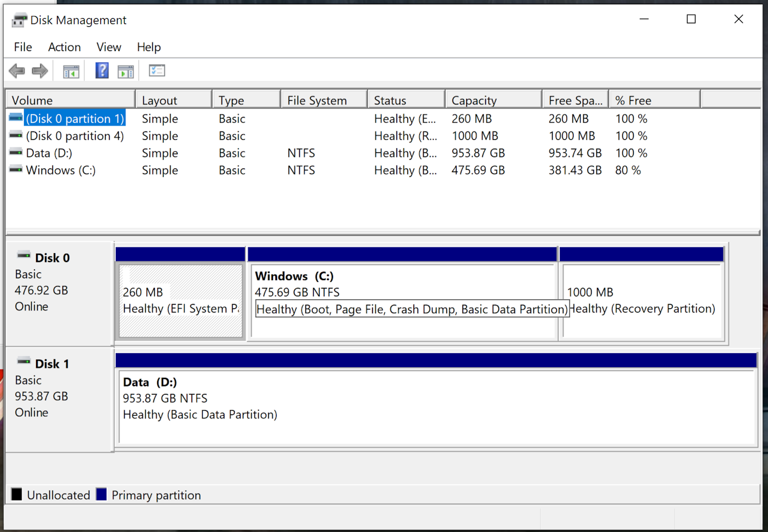This screenshot has height=532, width=768.
Task: Maximize the Disk Management window
Action: point(691,19)
